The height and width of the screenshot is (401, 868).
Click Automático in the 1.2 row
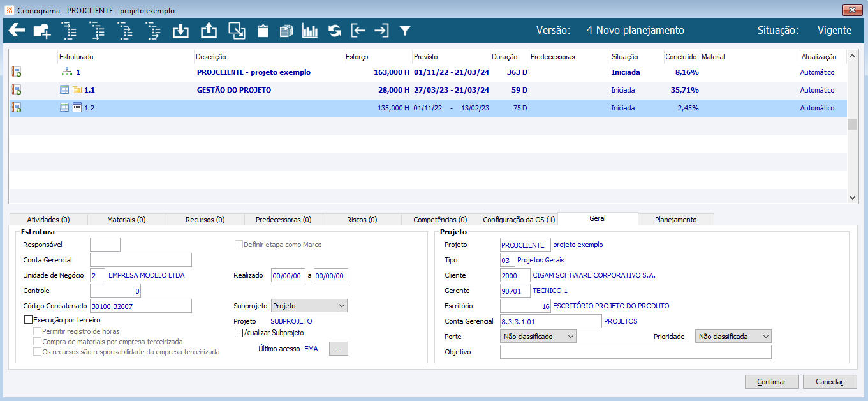coord(817,108)
